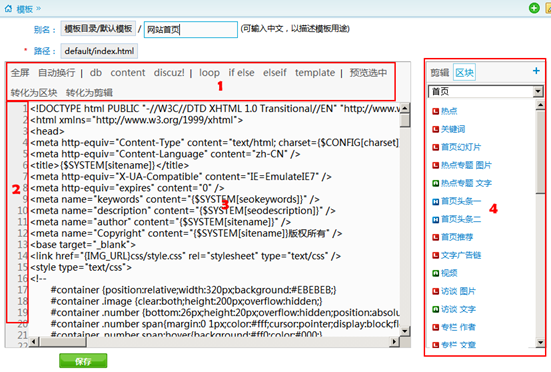Select the 关键词 block text
The height and width of the screenshot is (372, 551).
pos(453,129)
